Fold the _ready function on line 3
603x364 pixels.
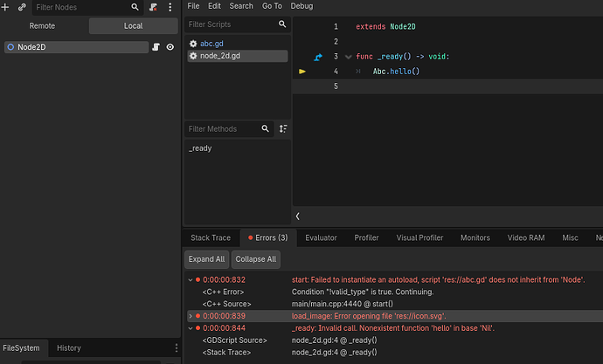coord(349,57)
